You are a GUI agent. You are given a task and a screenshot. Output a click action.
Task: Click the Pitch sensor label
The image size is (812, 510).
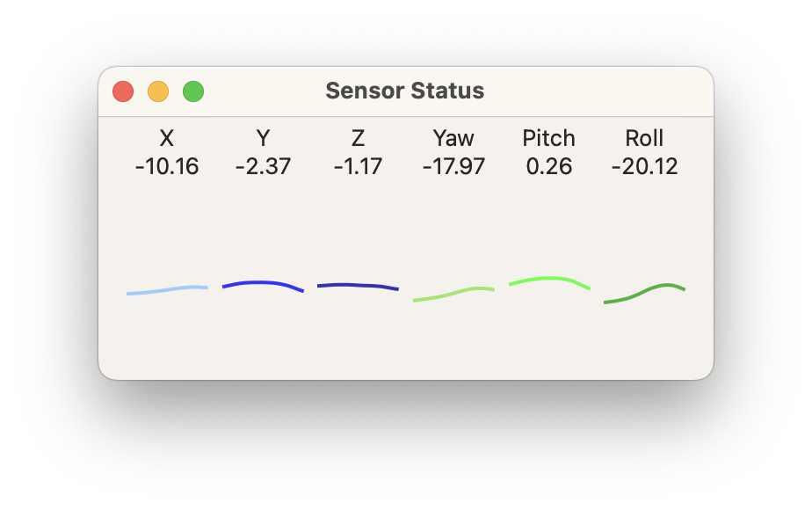click(548, 138)
